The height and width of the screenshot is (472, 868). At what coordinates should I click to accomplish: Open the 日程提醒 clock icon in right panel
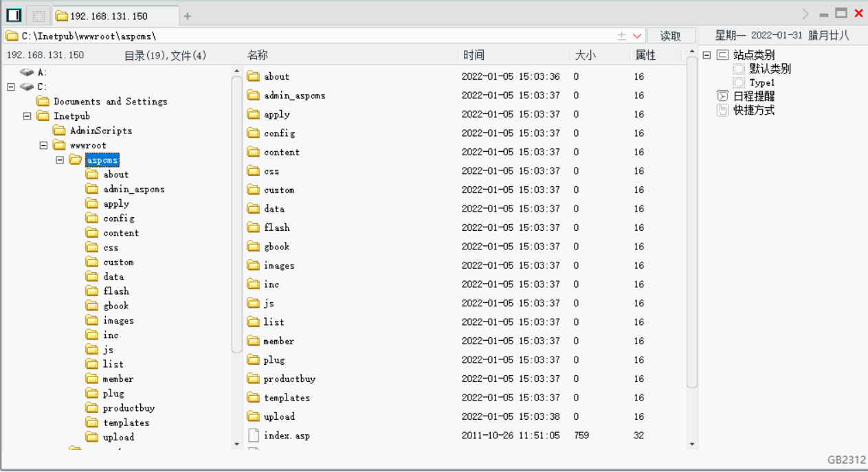pyautogui.click(x=722, y=95)
